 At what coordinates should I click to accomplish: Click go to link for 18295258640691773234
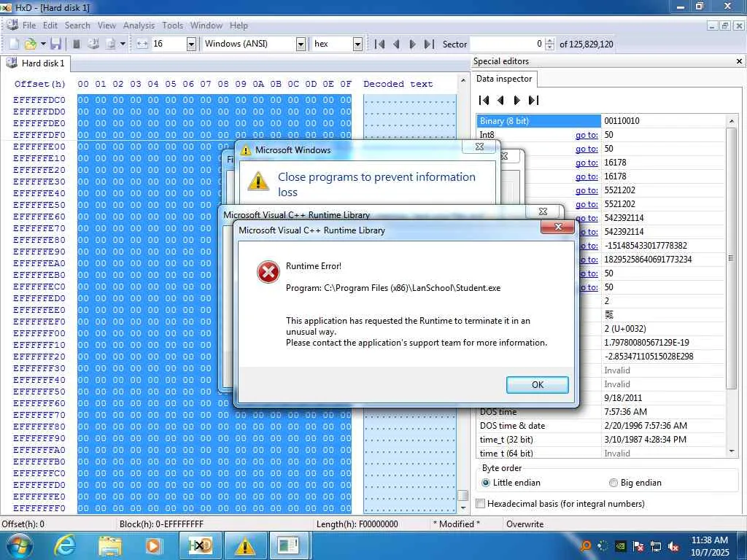coord(589,260)
